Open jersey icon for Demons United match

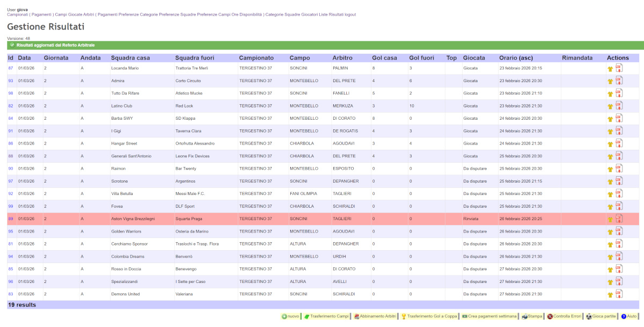pyautogui.click(x=610, y=295)
